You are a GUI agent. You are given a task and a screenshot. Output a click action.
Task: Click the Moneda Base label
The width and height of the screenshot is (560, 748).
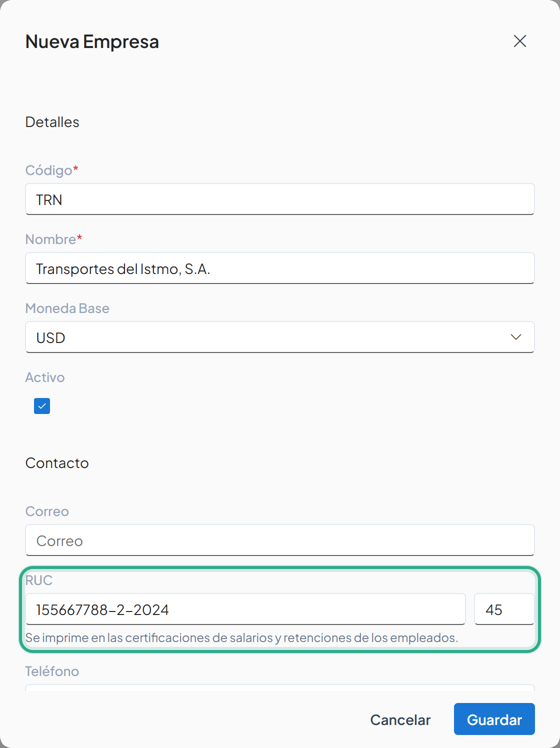pyautogui.click(x=67, y=308)
